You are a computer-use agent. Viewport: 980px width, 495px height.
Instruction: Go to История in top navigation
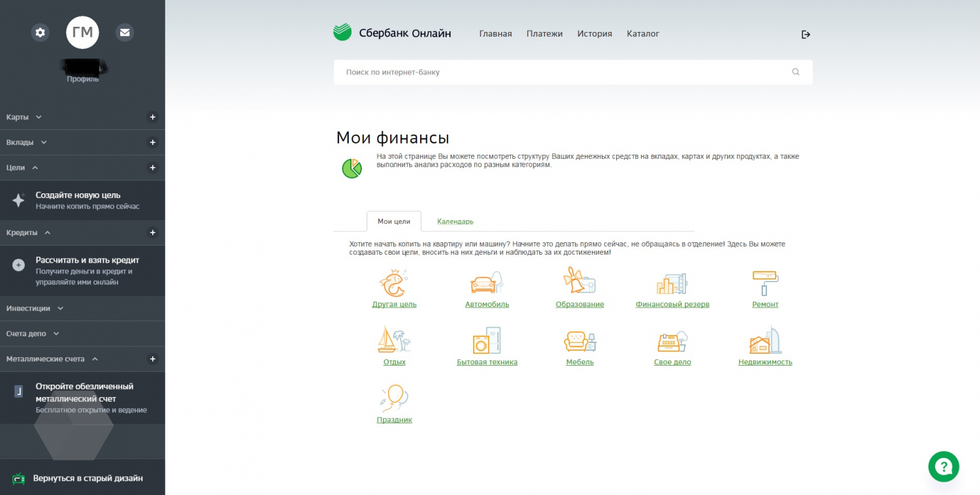point(594,34)
